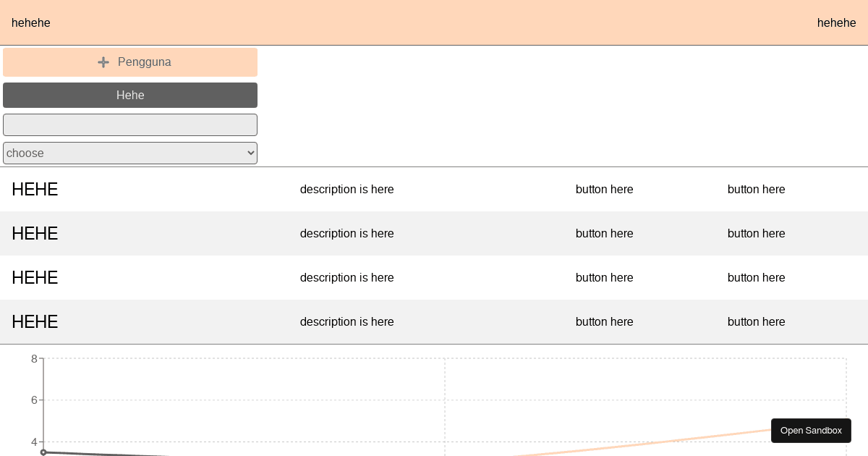Click the y-axis label 4 on the chart
The width and height of the screenshot is (868, 456).
[x=34, y=442]
